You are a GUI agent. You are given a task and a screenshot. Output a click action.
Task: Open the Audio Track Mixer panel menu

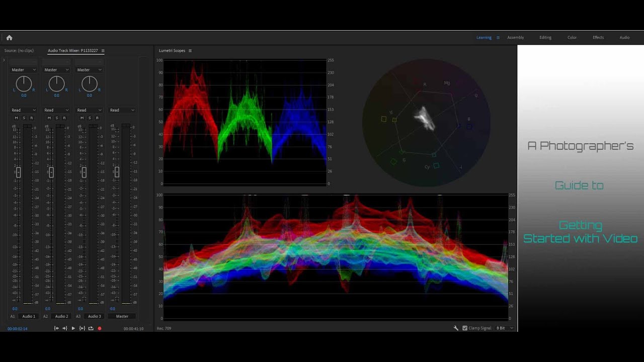point(103,51)
